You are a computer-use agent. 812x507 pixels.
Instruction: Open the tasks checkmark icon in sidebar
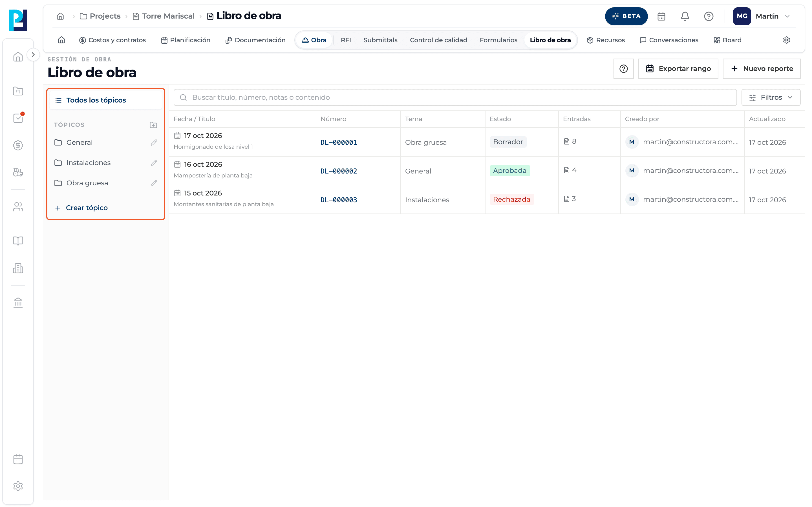(x=18, y=118)
